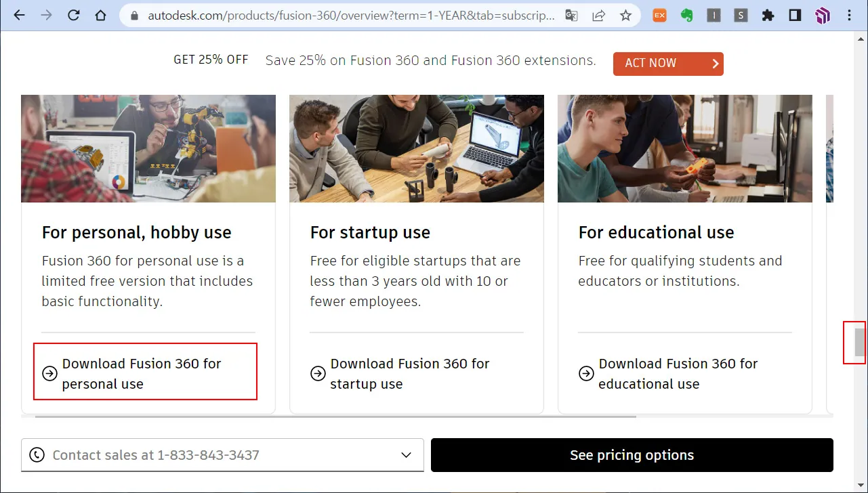Click the 'GET 25% OFF' text
Viewport: 868px width, 493px height.
[211, 60]
